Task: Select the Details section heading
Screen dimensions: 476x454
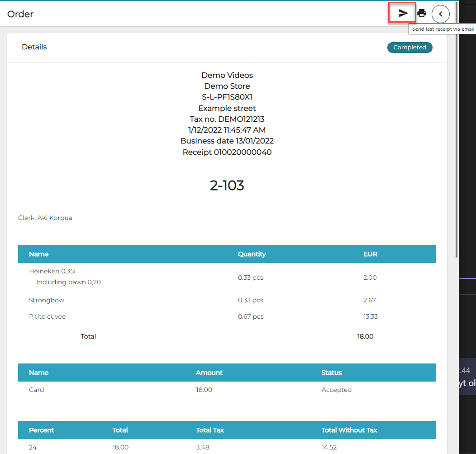Action: (x=34, y=47)
